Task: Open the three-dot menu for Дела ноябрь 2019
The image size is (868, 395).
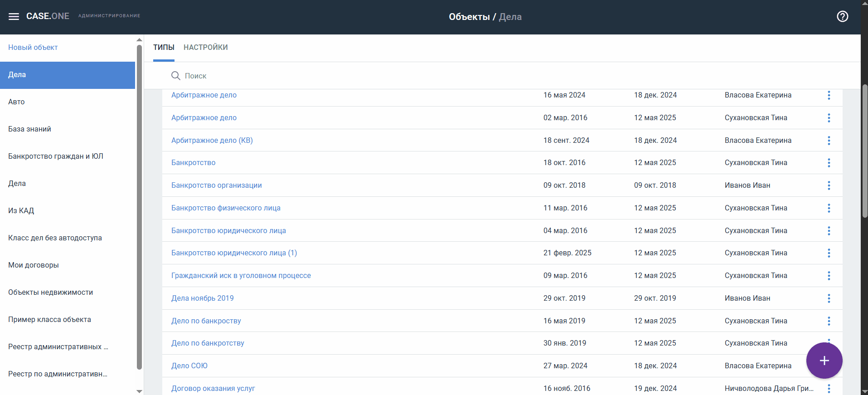Action: 829,298
